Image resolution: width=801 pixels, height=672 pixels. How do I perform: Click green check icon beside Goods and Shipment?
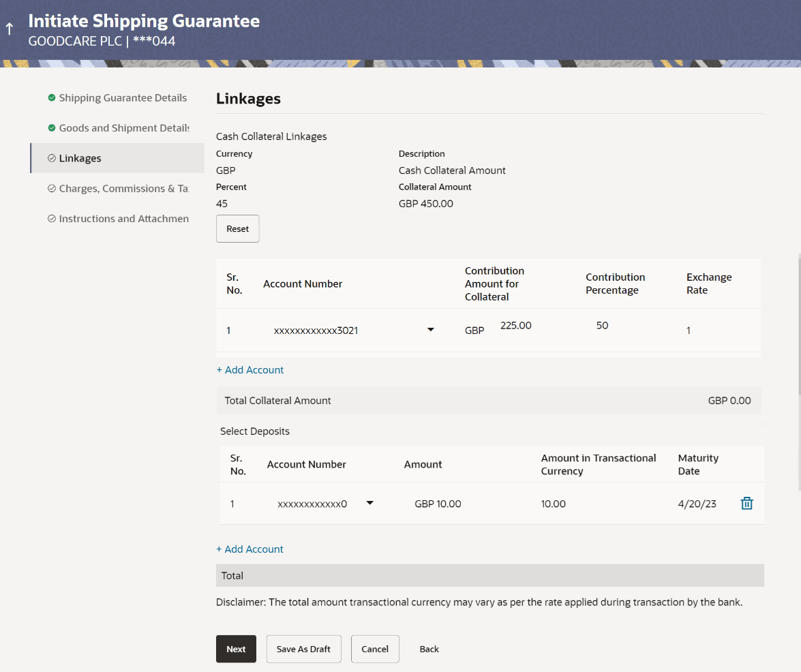point(52,128)
